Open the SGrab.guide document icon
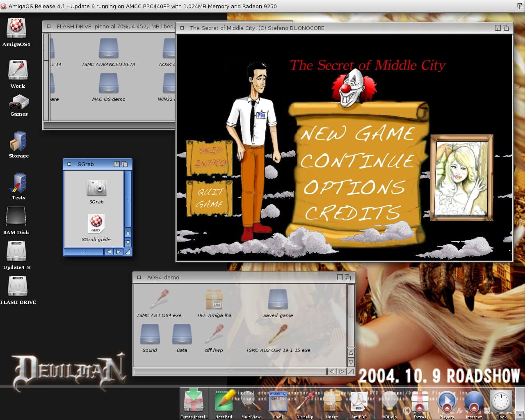Viewport: 525px width, 420px height. [96, 224]
